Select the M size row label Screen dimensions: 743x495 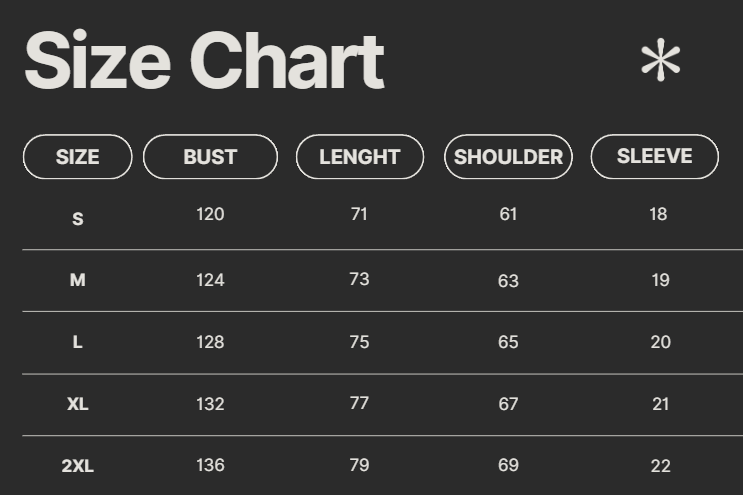[78, 280]
